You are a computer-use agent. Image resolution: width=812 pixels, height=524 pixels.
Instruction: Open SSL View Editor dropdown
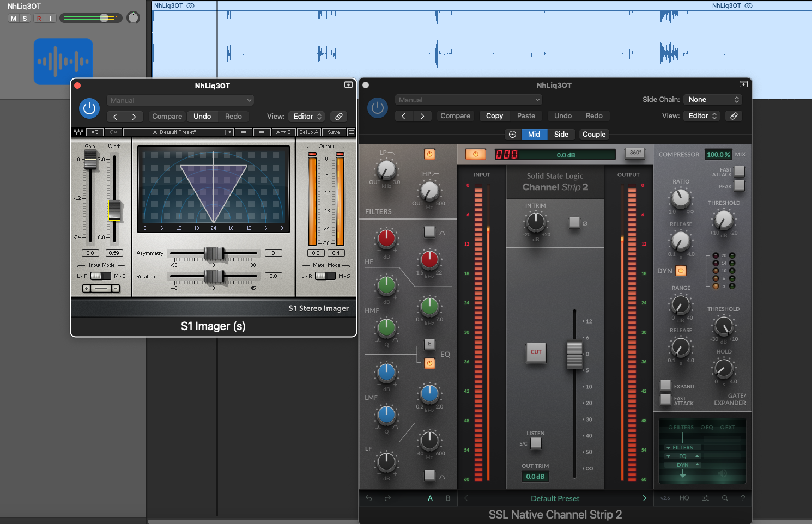click(x=702, y=116)
